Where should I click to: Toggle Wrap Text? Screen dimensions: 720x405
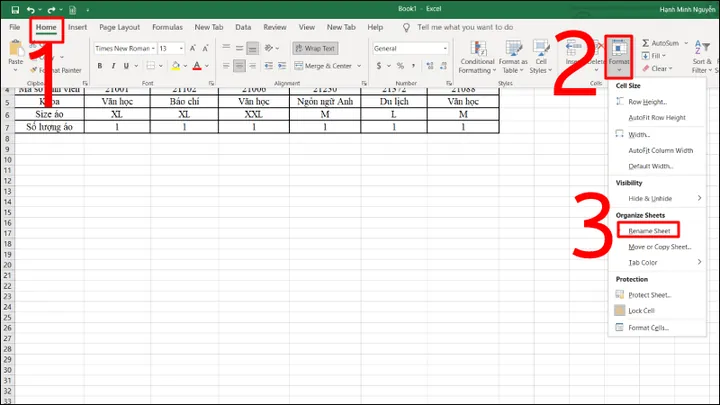tap(315, 48)
